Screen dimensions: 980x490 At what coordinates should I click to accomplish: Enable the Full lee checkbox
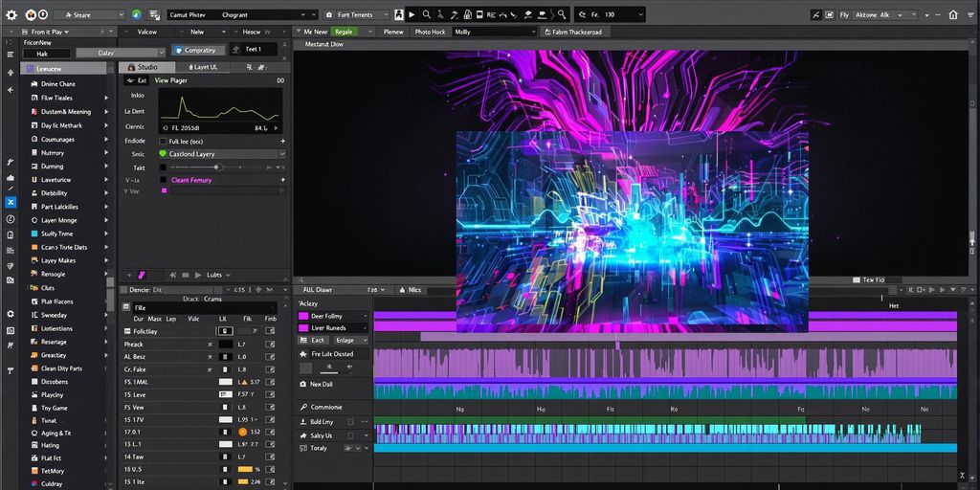(163, 141)
